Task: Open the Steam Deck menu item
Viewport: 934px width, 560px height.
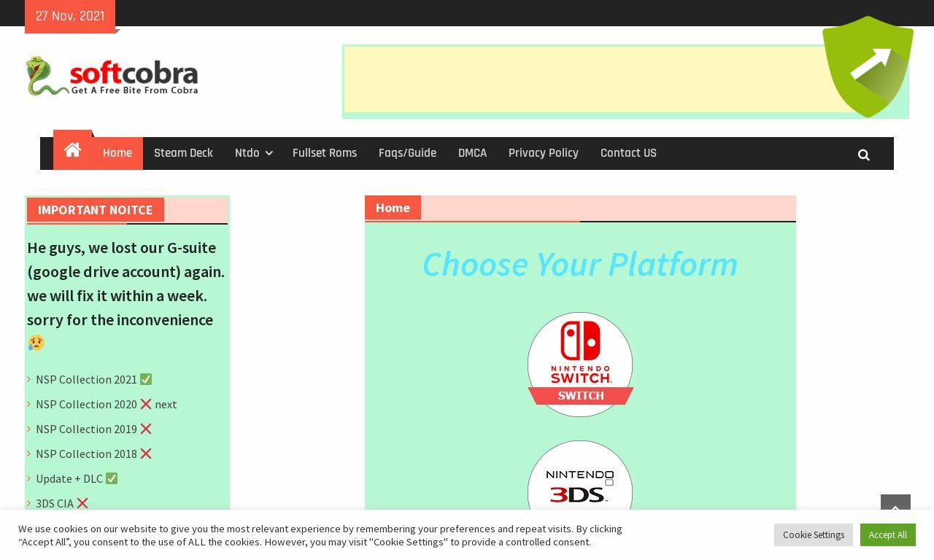Action: (183, 153)
